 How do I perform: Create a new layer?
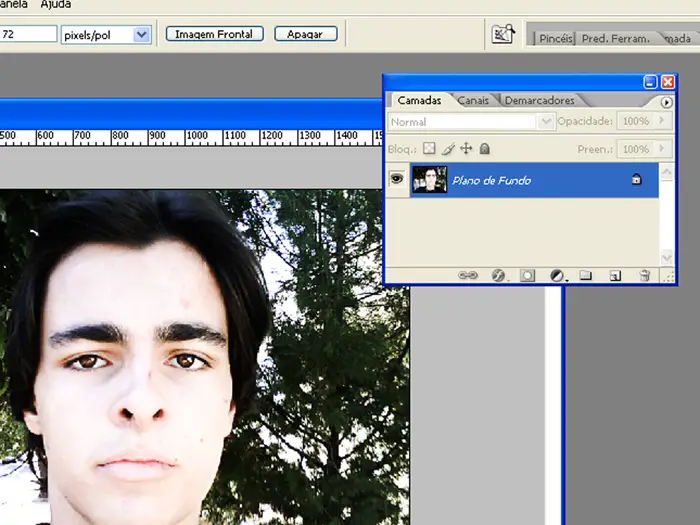(x=616, y=275)
